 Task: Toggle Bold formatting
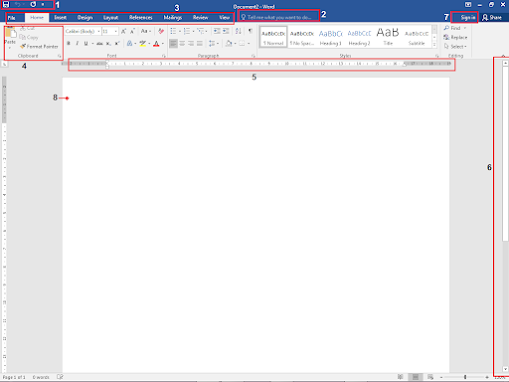tap(68, 43)
